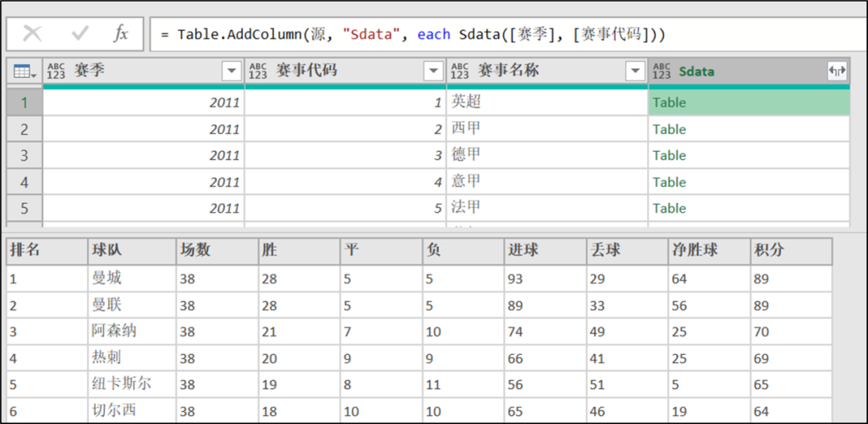Image resolution: width=868 pixels, height=424 pixels.
Task: Select row number 1
Action: (24, 103)
